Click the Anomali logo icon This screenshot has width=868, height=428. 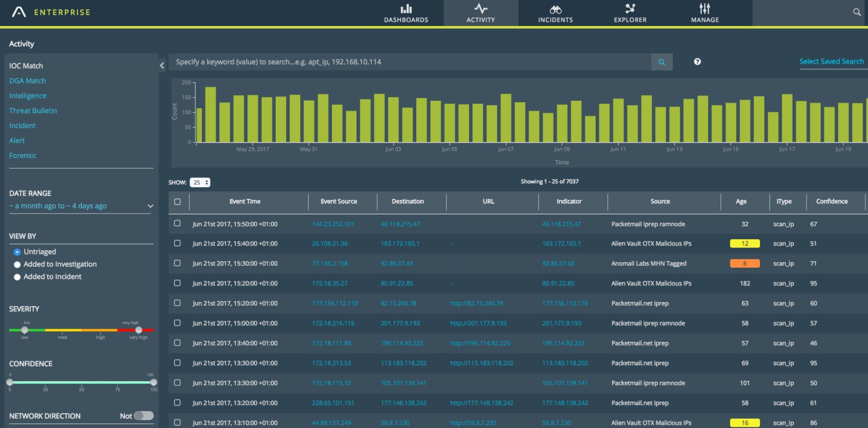point(19,12)
